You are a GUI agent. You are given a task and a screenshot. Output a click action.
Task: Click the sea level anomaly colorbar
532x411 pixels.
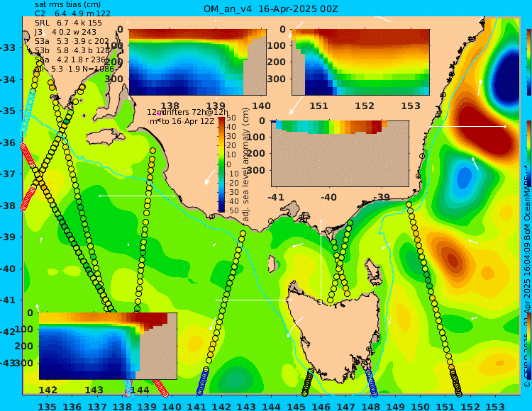point(221,164)
